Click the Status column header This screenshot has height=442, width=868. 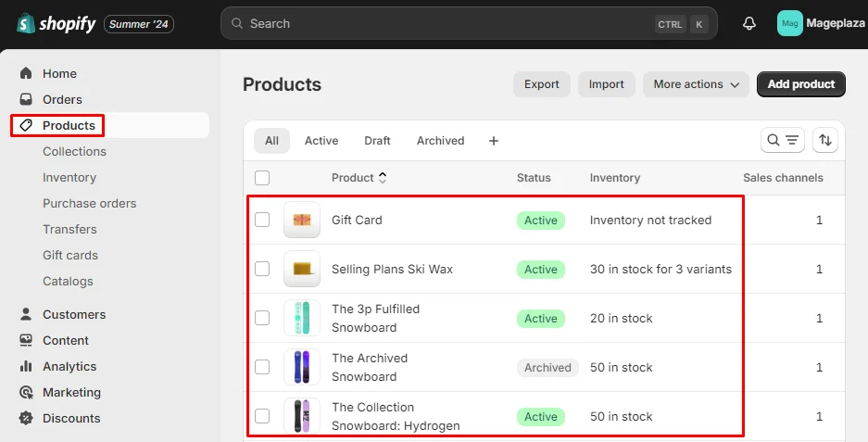(534, 178)
